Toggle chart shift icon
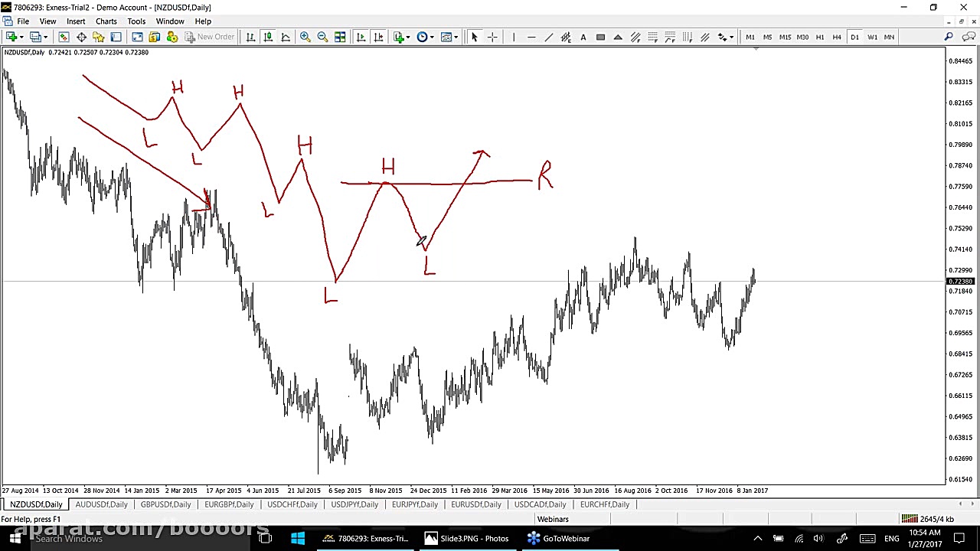 378,37
